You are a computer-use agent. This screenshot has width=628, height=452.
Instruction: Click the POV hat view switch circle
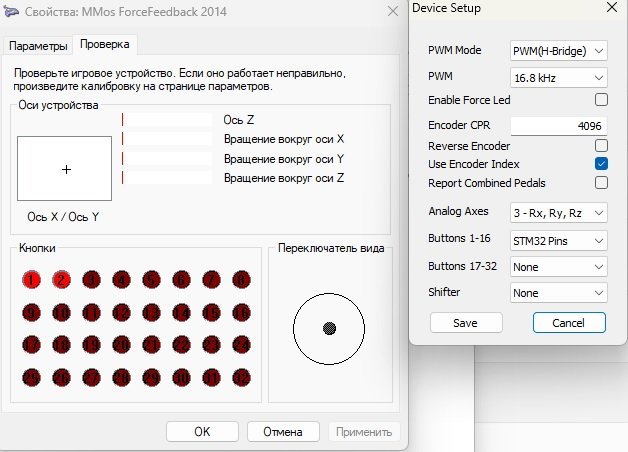tap(329, 328)
